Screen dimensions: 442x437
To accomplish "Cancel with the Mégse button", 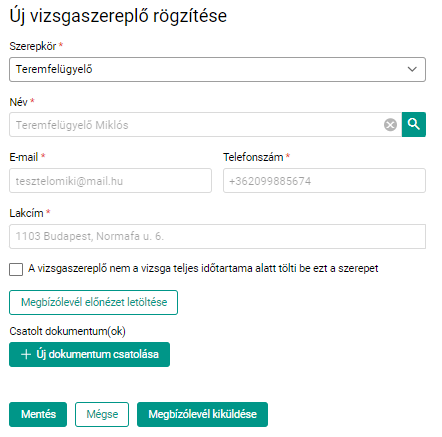I will coord(102,414).
